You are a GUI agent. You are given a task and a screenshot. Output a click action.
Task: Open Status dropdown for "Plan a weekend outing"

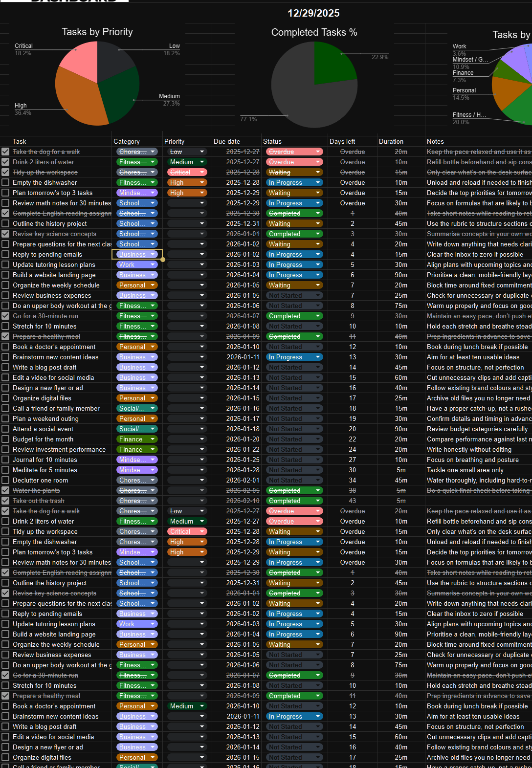pyautogui.click(x=294, y=418)
